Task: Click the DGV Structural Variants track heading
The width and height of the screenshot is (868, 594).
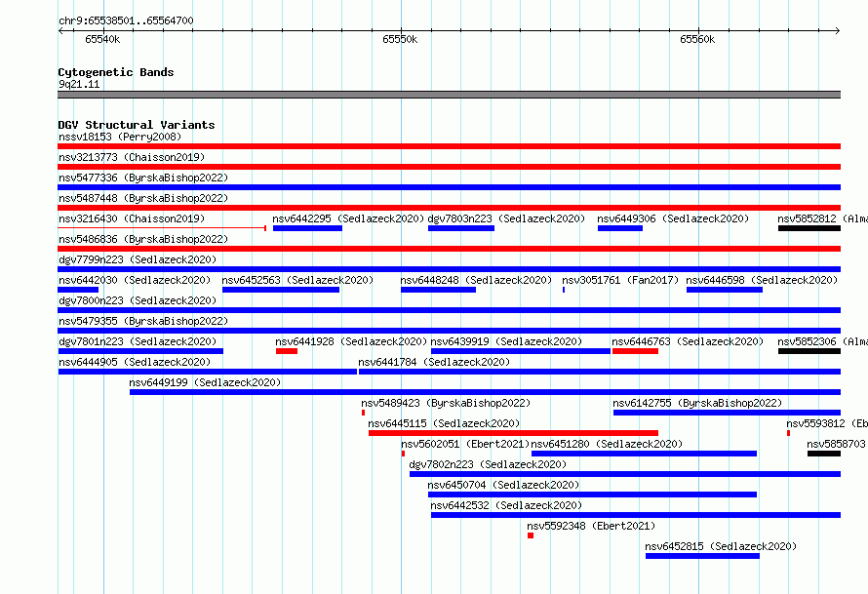Action: click(137, 125)
